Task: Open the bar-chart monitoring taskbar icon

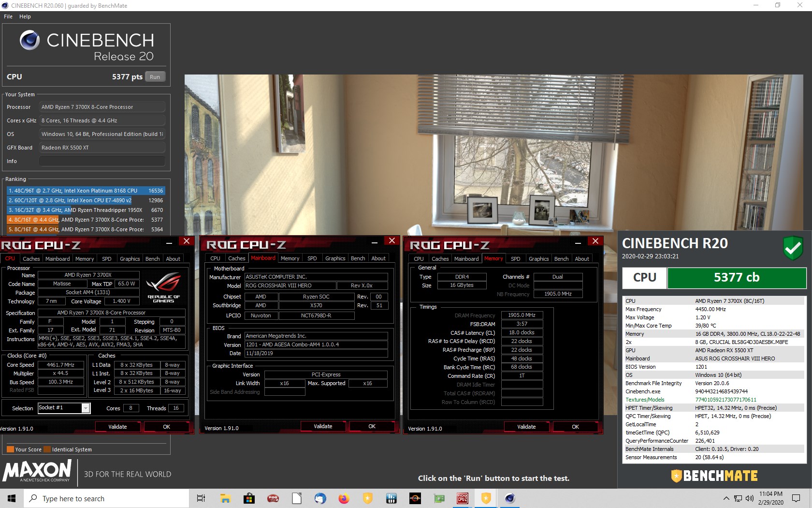Action: click(391, 498)
